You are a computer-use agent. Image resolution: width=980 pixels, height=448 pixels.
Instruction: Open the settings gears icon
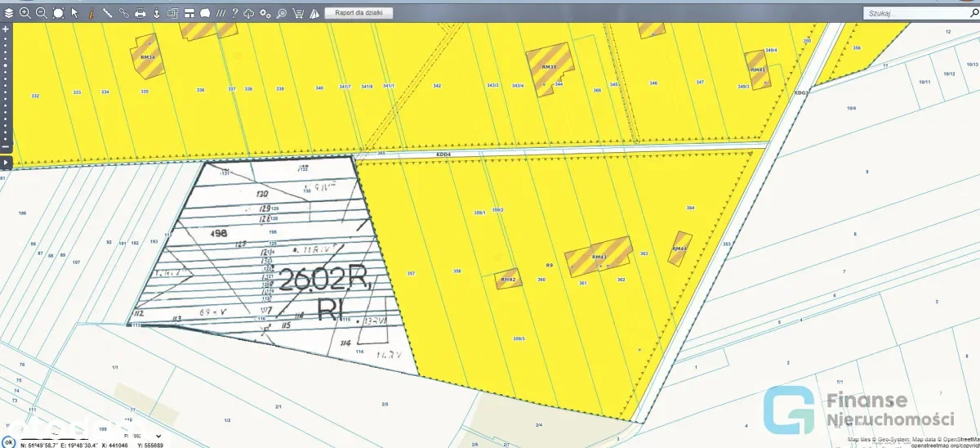[265, 13]
